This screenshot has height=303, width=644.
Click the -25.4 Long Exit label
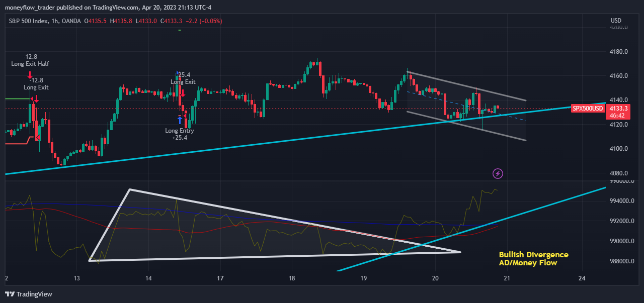[183, 78]
